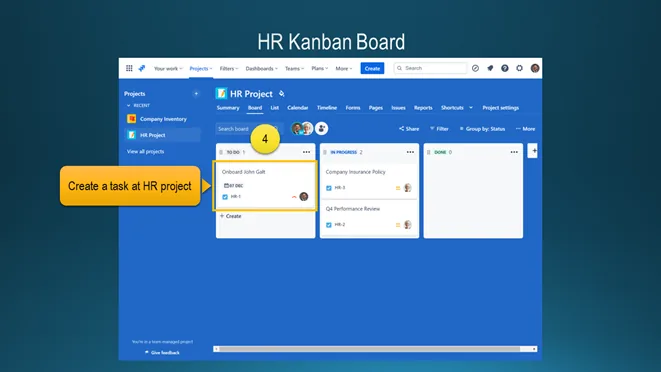Image resolution: width=661 pixels, height=372 pixels.
Task: Click the high priority arrow on HR-1 card
Action: 294,197
